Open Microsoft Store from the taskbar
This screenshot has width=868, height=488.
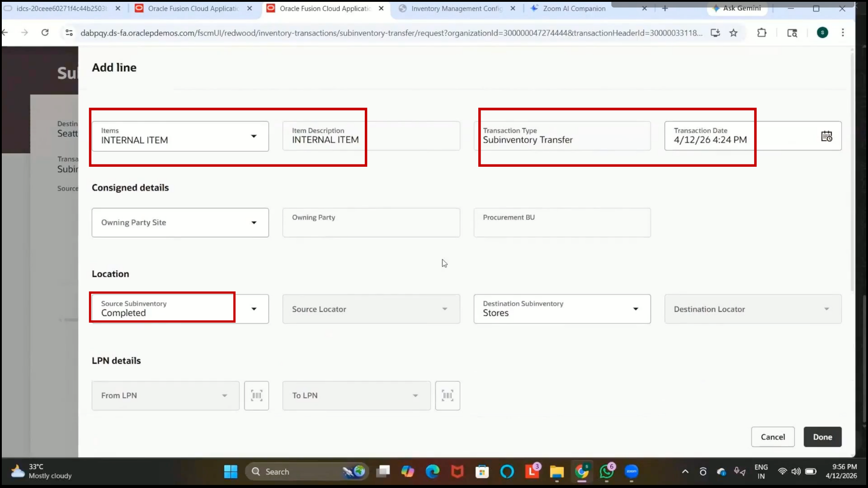pos(482,472)
